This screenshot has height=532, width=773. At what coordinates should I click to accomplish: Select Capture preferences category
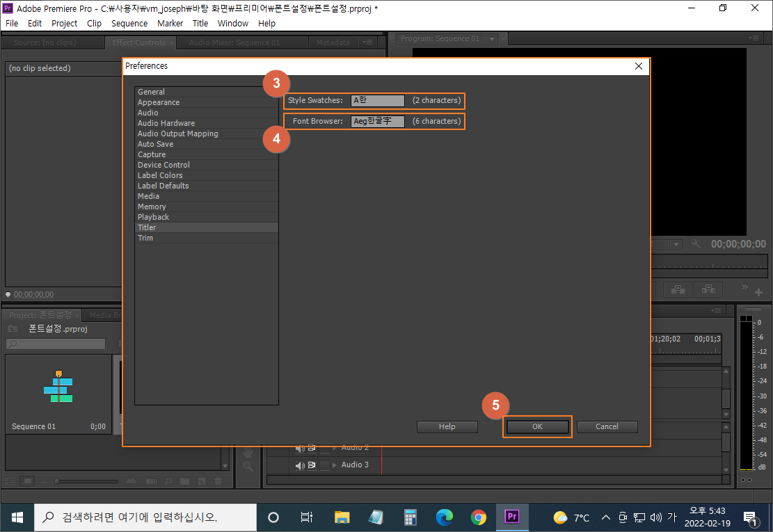click(206, 154)
